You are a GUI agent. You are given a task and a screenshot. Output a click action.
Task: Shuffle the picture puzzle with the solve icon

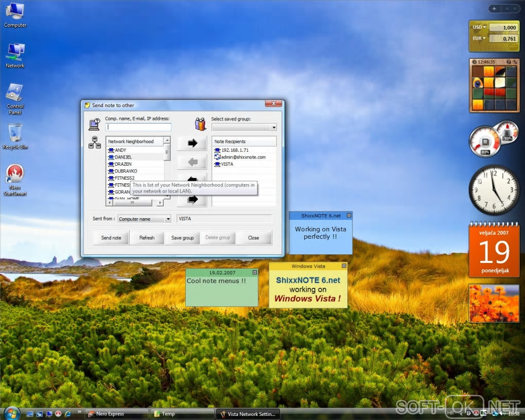515,62
